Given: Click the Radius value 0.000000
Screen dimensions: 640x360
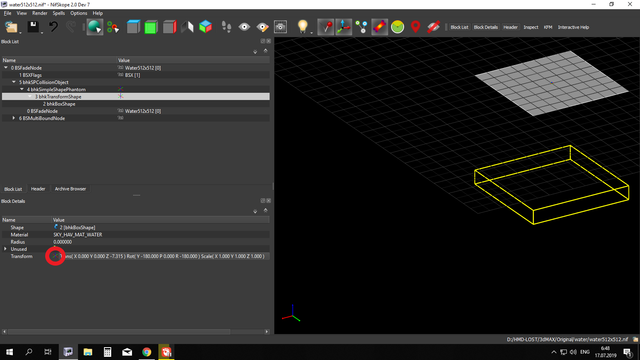Looking at the screenshot, I should [x=62, y=242].
